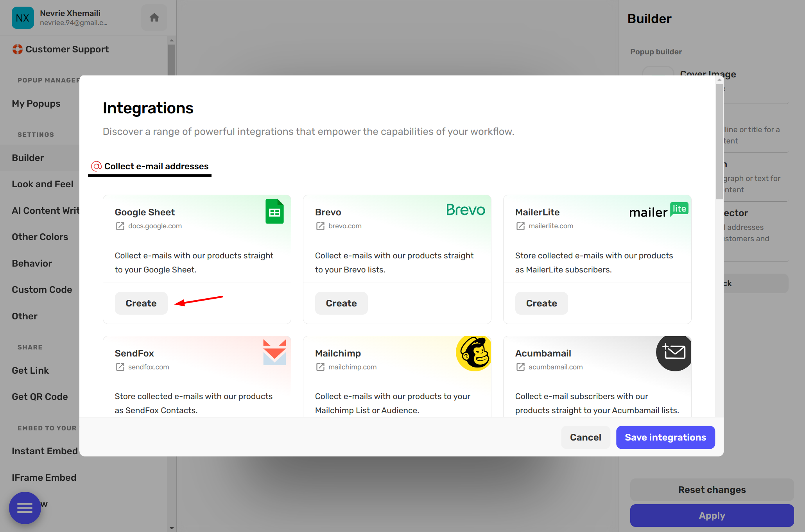The height and width of the screenshot is (532, 805).
Task: Click the Acumbamail envelope logo
Action: pyautogui.click(x=674, y=353)
